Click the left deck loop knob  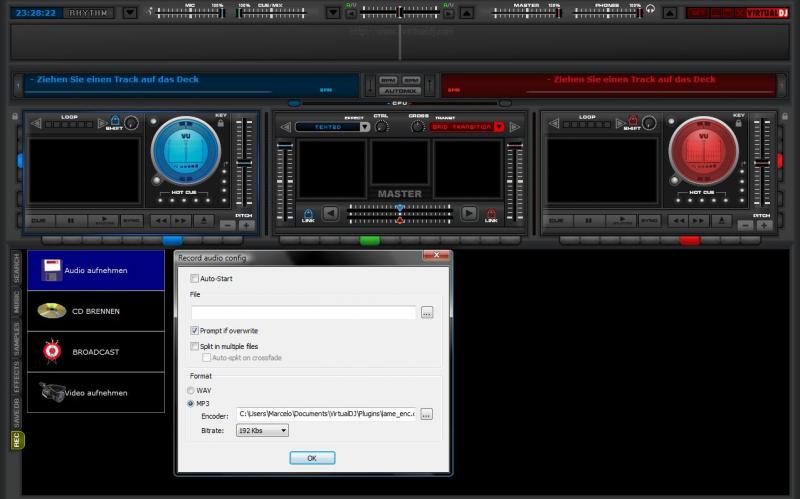pos(132,123)
